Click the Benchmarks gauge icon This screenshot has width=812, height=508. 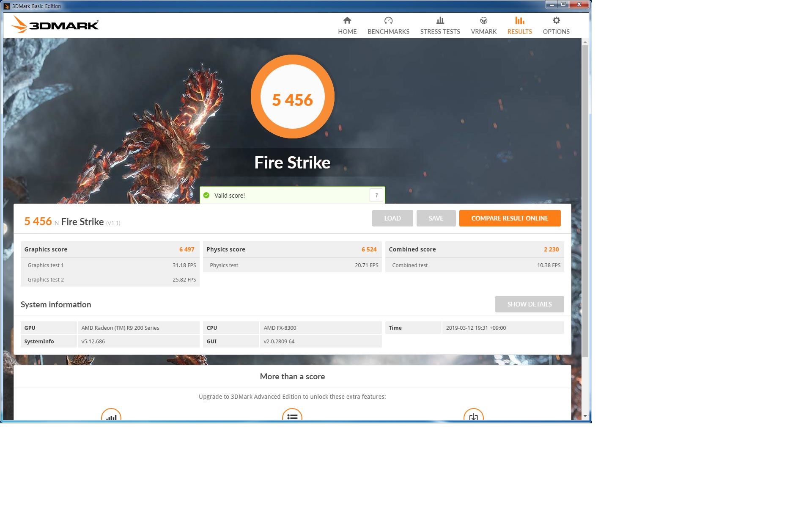coord(388,20)
